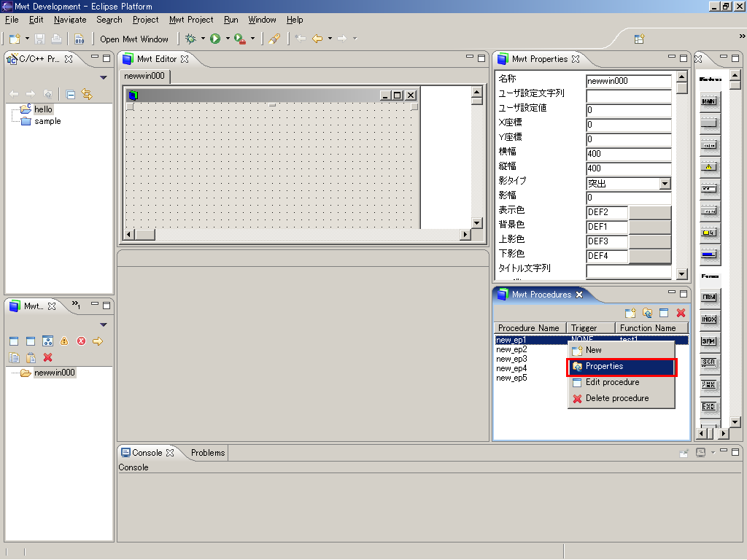Switch to the Console tab

point(147,453)
